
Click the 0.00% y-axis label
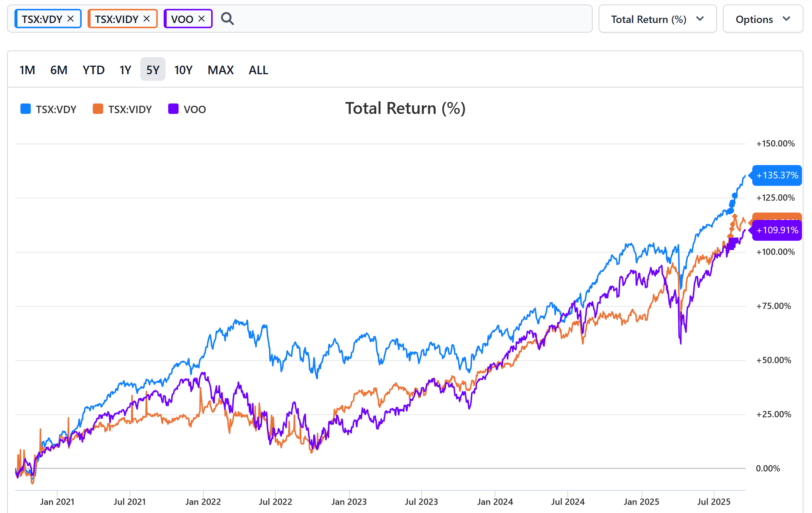pos(768,468)
